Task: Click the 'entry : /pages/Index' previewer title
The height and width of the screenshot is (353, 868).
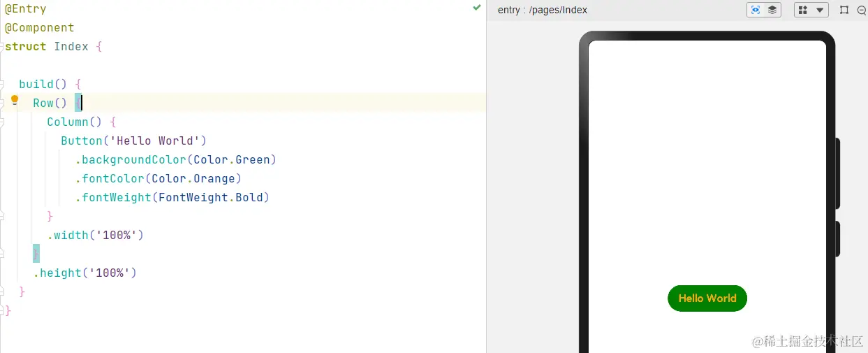Action: (x=543, y=10)
